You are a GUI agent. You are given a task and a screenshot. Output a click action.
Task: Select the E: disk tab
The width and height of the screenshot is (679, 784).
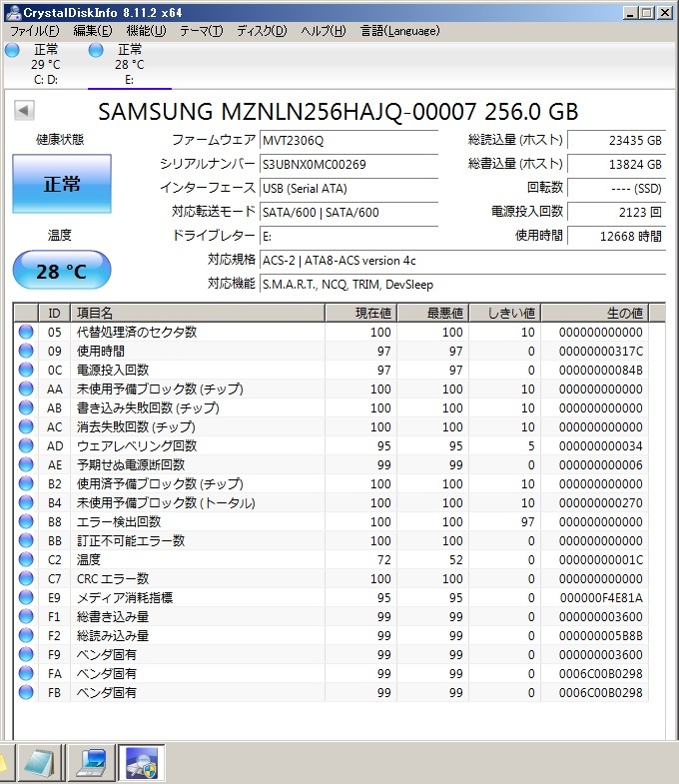[x=129, y=64]
